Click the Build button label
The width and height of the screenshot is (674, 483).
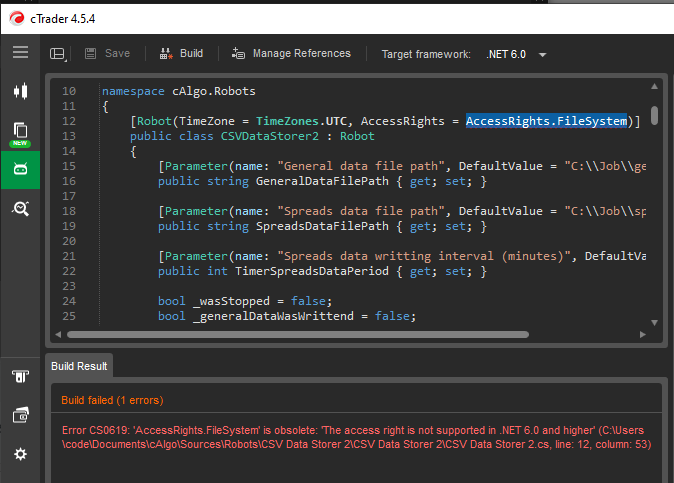click(x=191, y=53)
